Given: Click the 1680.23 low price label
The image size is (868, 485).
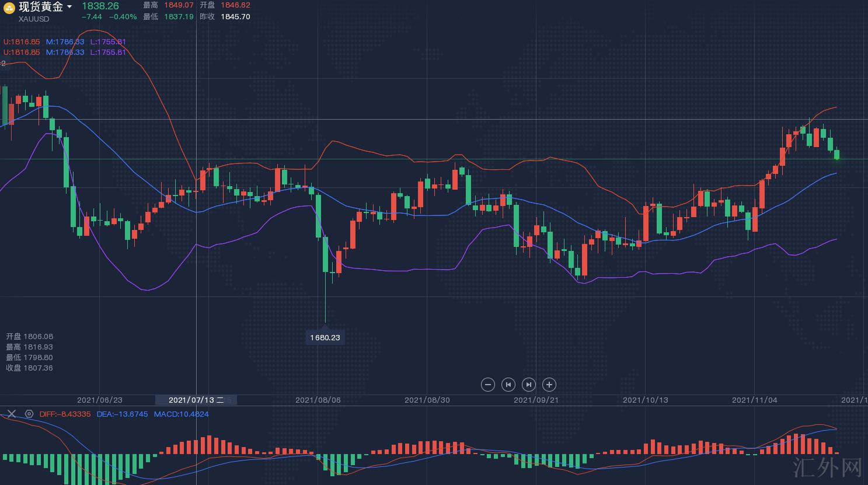Looking at the screenshot, I should click(325, 337).
